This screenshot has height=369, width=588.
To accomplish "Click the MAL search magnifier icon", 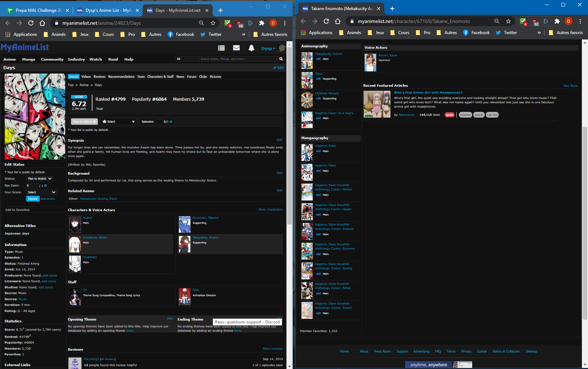I will coord(281,59).
